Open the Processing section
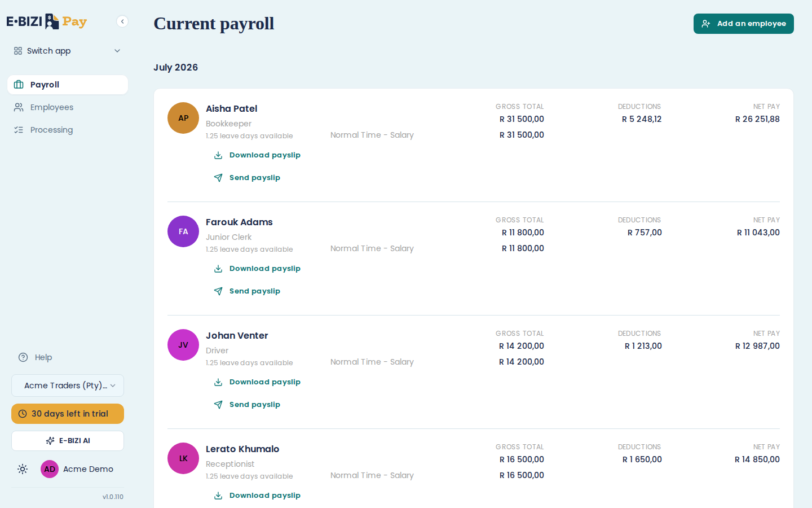This screenshot has width=812, height=508. pyautogui.click(x=68, y=130)
